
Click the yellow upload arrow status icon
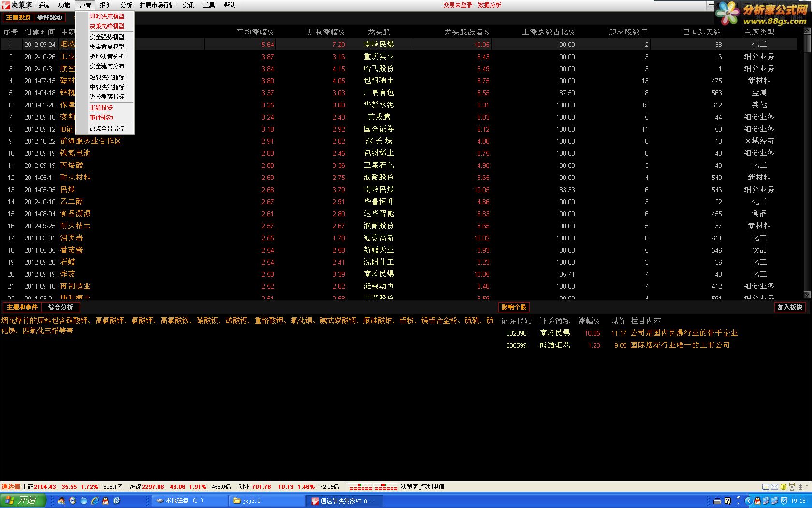[x=783, y=487]
